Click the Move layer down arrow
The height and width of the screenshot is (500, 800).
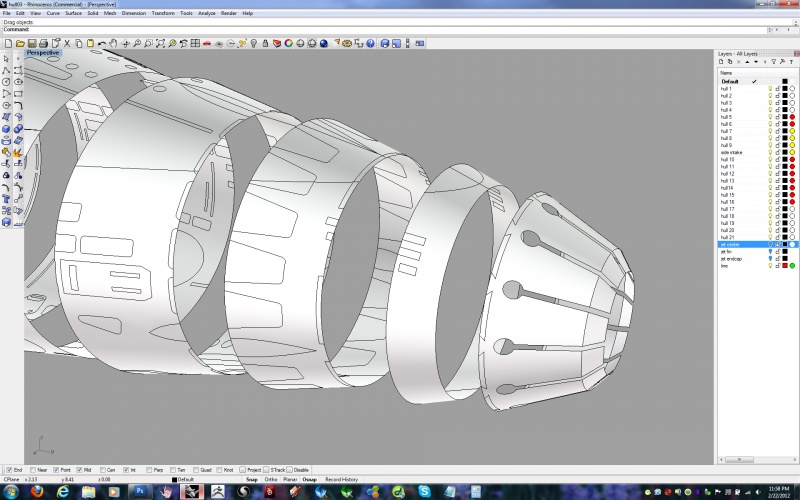point(756,62)
